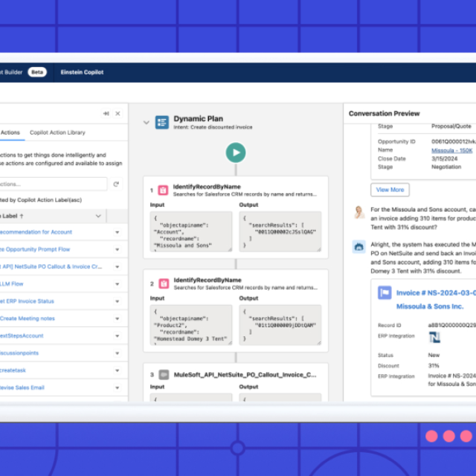Click step 3 MuleSoft action gray icon
The height and width of the screenshot is (476, 476).
164,375
